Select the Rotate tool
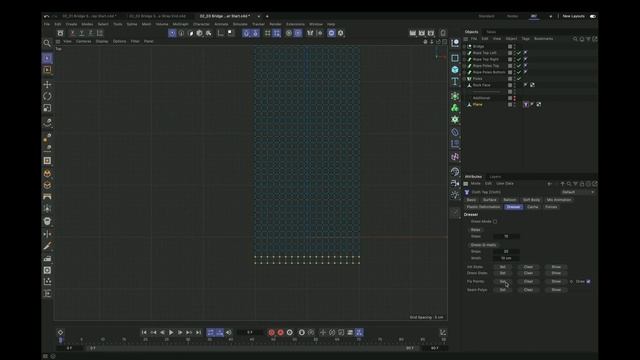Image resolution: width=640 pixels, height=360 pixels. [47, 96]
